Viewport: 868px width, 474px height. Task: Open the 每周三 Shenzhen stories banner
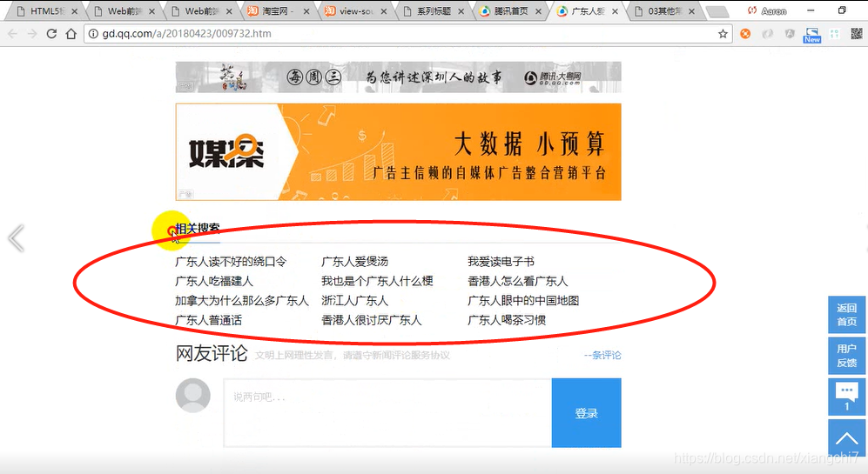coord(398,77)
